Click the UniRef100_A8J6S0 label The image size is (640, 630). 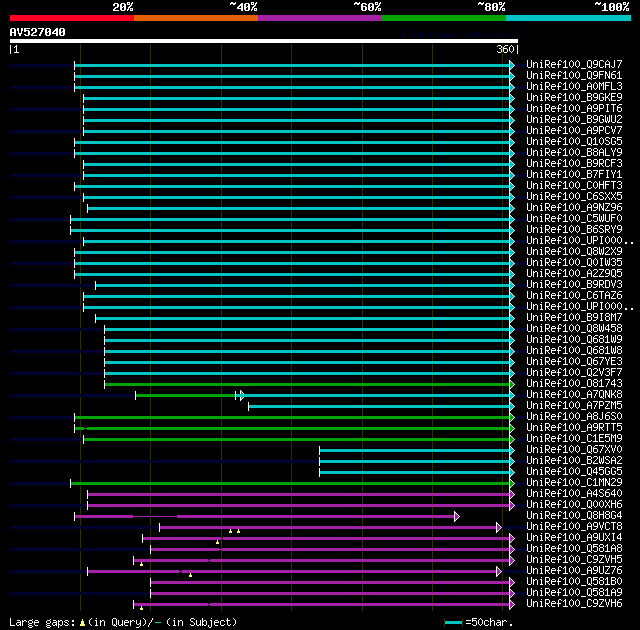click(x=574, y=417)
